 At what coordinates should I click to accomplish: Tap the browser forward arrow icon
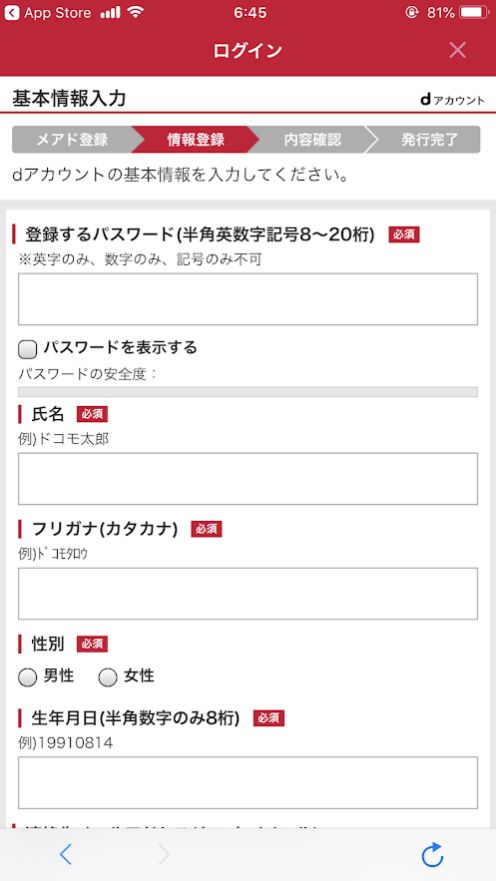point(163,855)
